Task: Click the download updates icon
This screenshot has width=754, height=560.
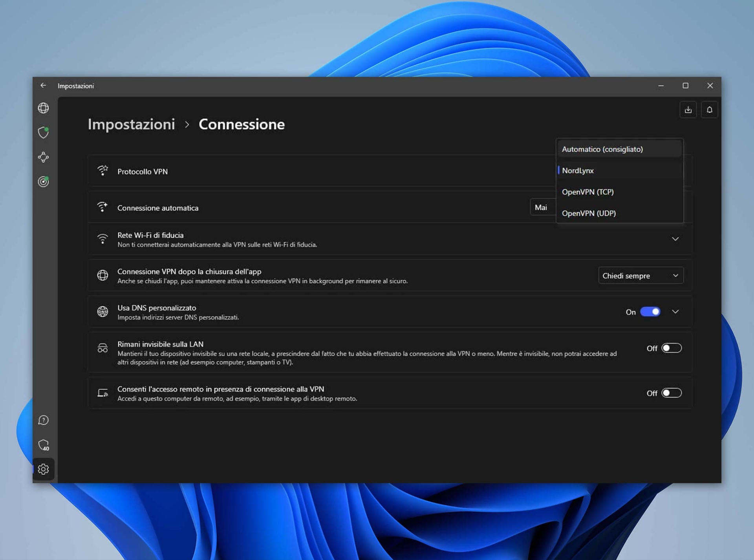Action: (x=688, y=110)
